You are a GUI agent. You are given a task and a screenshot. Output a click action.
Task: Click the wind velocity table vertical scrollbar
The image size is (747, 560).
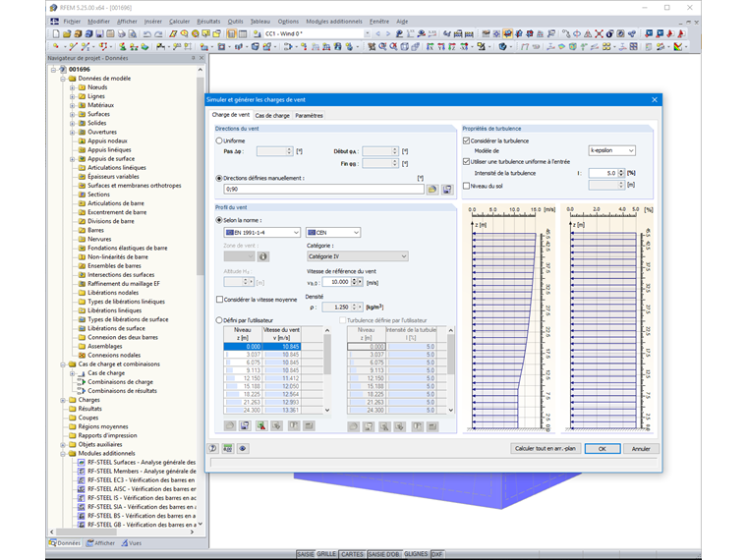[327, 369]
